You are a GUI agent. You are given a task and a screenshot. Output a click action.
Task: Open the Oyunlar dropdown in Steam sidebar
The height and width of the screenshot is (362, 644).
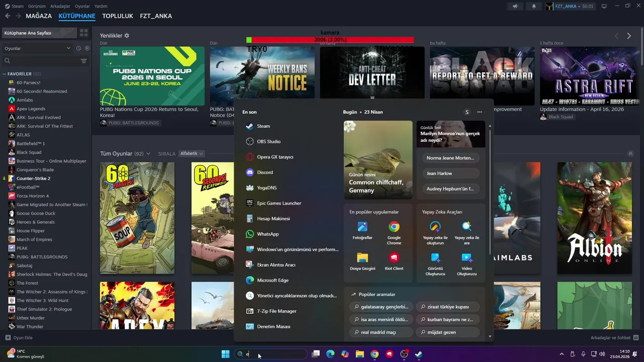point(38,48)
